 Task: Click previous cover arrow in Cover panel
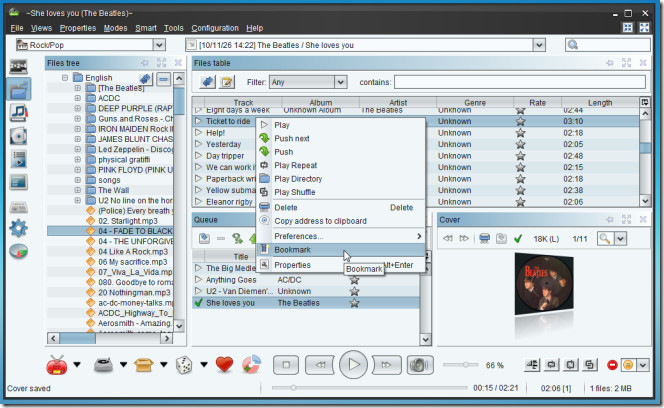(x=448, y=239)
